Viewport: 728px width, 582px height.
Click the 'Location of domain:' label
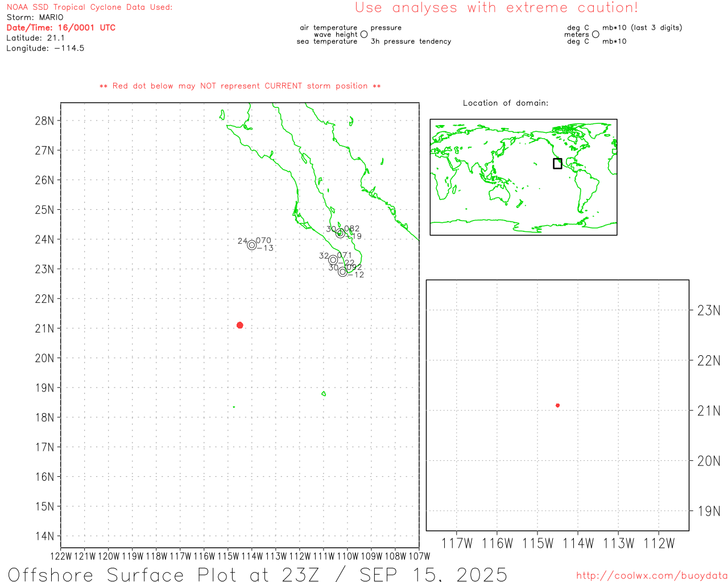pyautogui.click(x=506, y=103)
